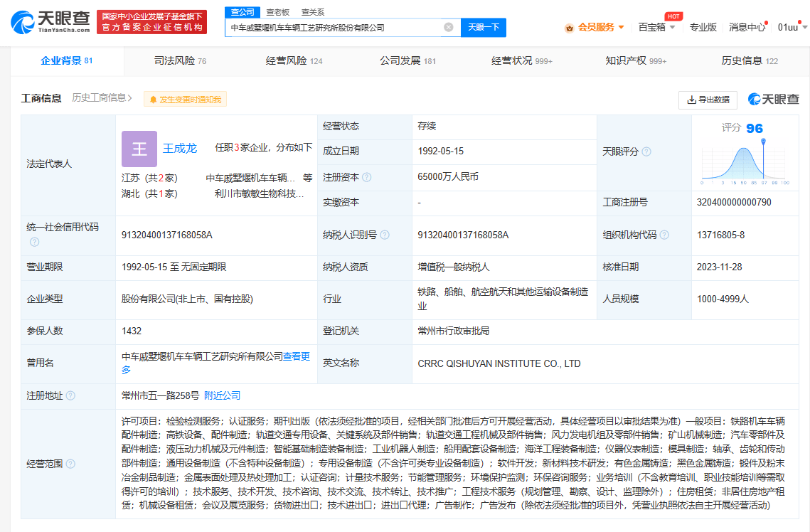Click the 中车戚墅堰机车车辆… company link
The height and width of the screenshot is (532, 810).
click(250, 179)
